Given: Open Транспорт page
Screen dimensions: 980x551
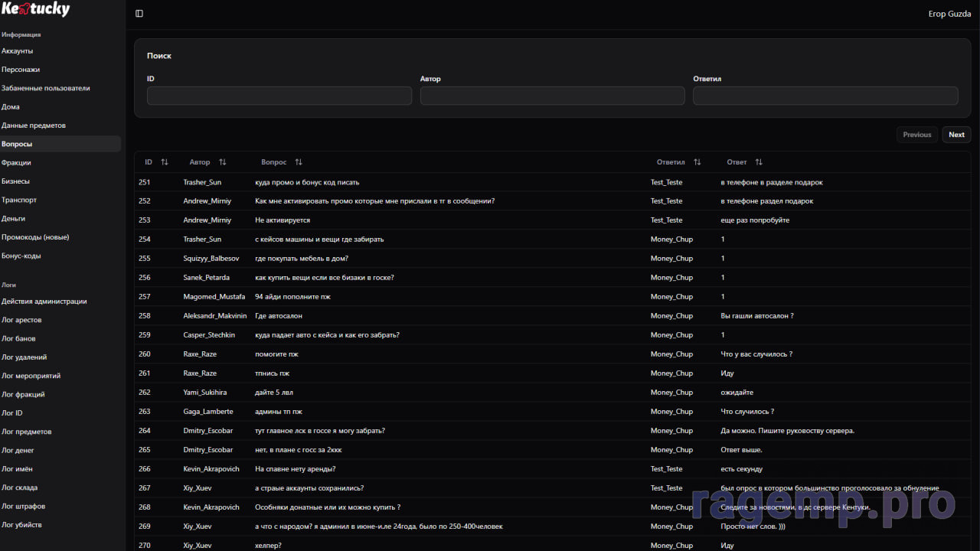Looking at the screenshot, I should pos(19,200).
